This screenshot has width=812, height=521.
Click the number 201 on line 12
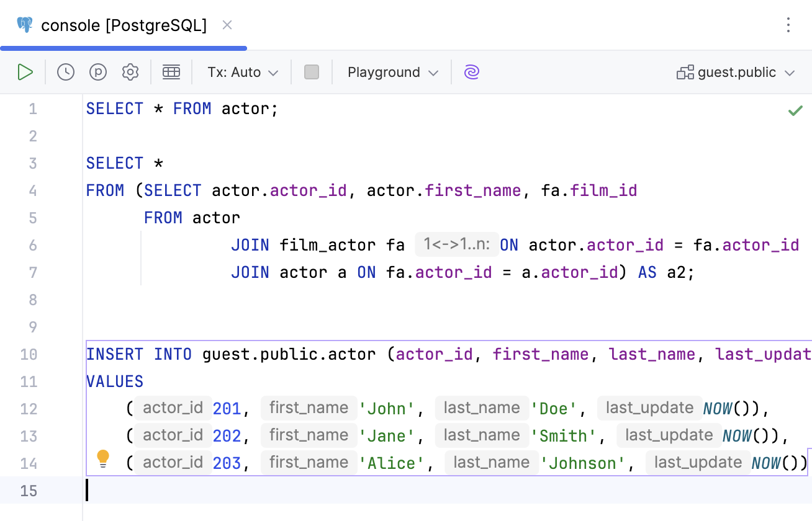pos(227,409)
